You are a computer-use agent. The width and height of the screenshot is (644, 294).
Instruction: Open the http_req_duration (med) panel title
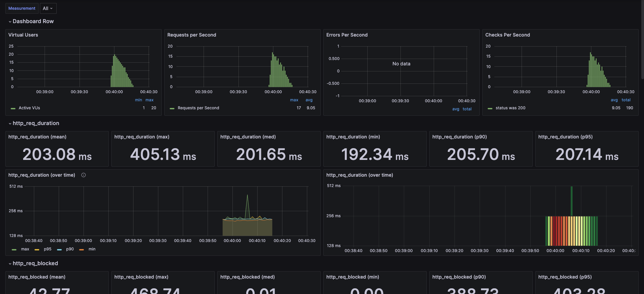248,137
